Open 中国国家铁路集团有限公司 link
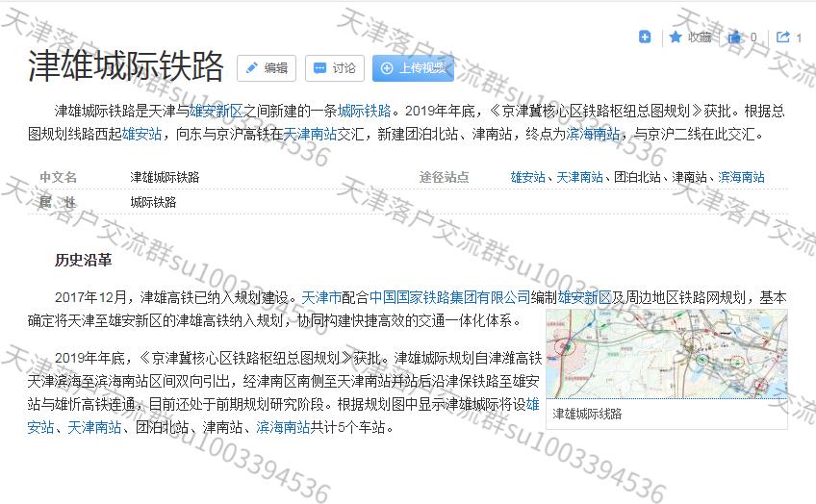The height and width of the screenshot is (504, 816). click(x=449, y=297)
